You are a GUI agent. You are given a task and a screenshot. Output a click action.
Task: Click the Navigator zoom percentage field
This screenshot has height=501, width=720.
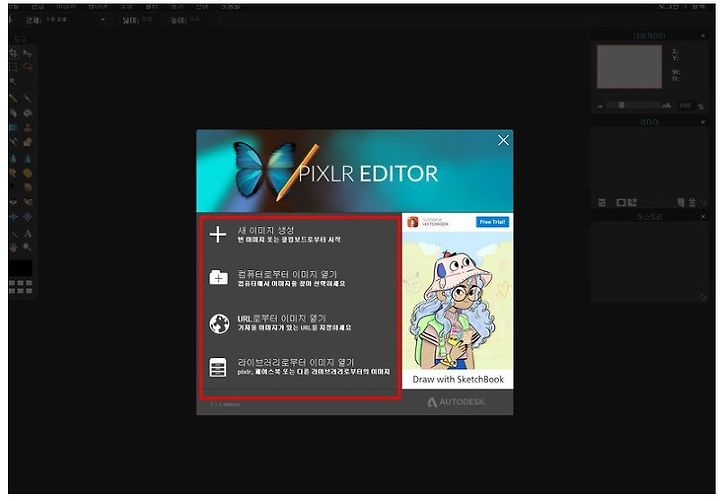(685, 105)
